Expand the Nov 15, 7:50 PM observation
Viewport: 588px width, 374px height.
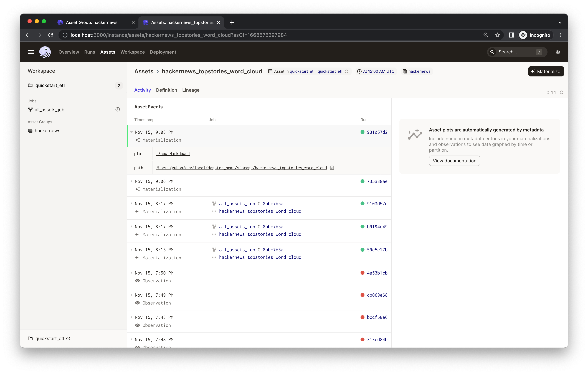click(131, 273)
